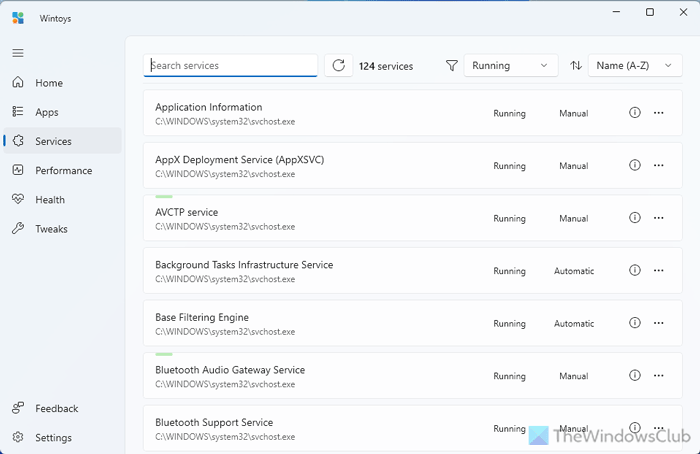Open info for Application Information service

click(634, 113)
